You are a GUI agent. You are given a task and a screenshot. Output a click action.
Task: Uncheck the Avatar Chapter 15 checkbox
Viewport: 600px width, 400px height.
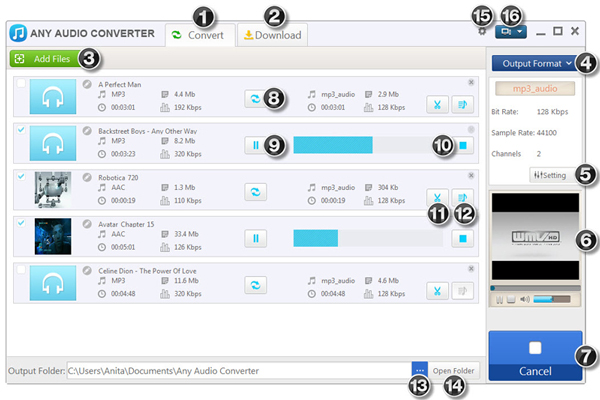(21, 223)
